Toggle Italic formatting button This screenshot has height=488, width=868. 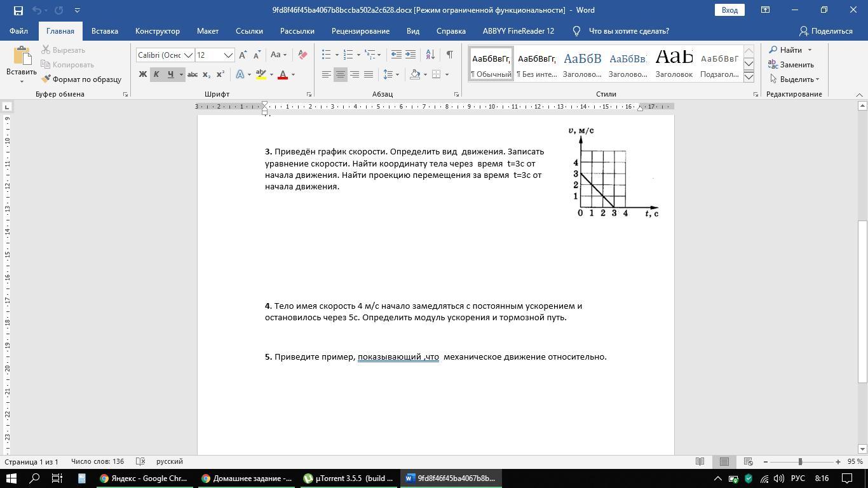tap(156, 74)
